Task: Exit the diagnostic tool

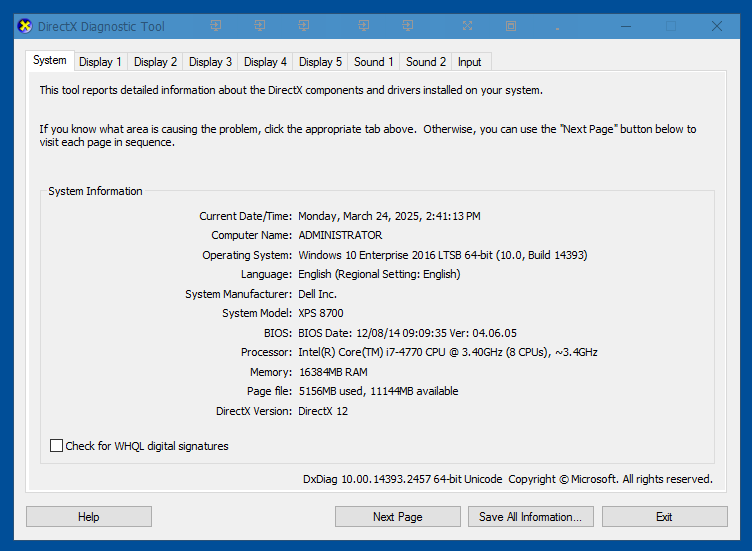Action: [x=664, y=516]
